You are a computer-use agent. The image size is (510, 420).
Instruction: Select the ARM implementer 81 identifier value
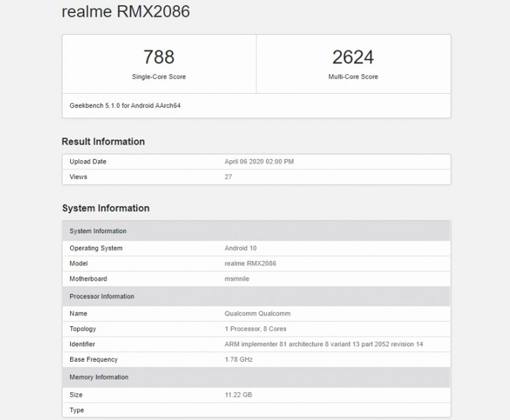point(324,344)
